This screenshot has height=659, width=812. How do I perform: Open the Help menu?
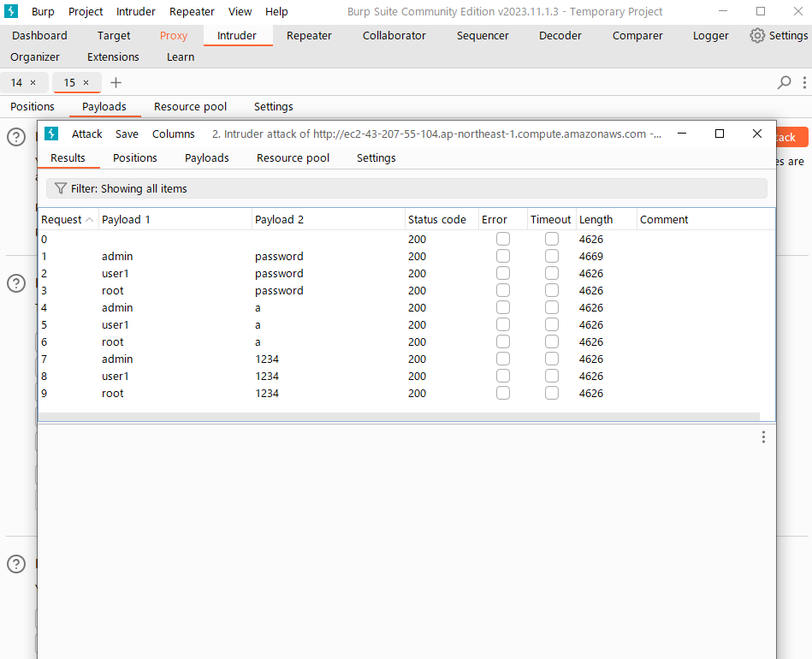[276, 11]
